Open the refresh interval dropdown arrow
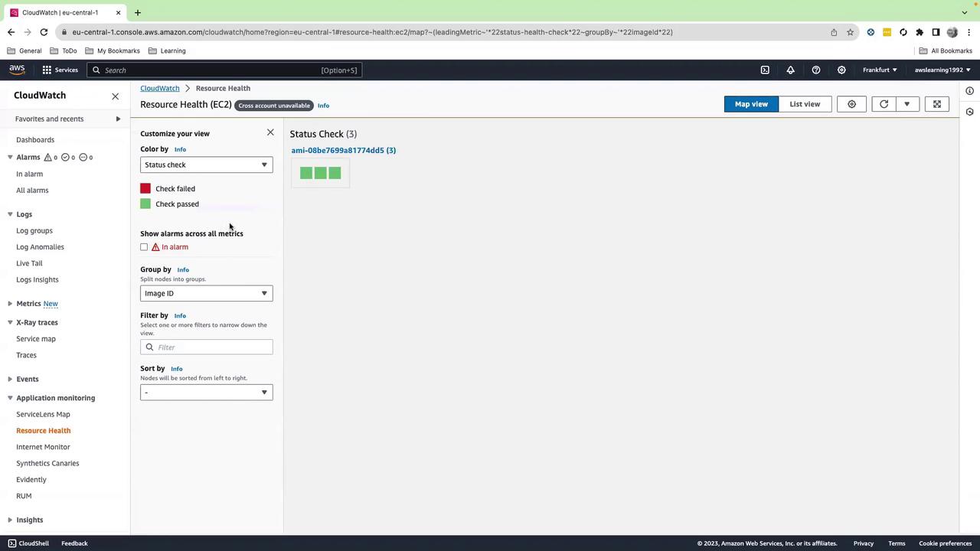 [x=907, y=104]
